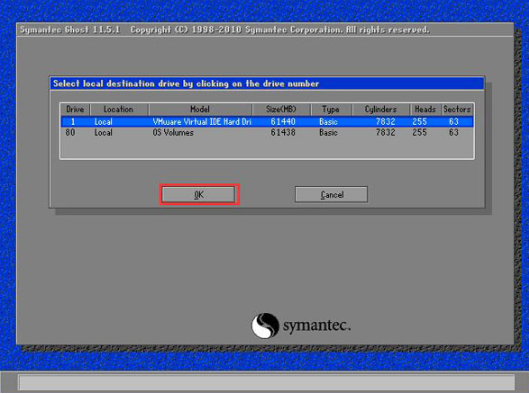Click the Size(MB) column header
529x394 pixels.
[281, 109]
